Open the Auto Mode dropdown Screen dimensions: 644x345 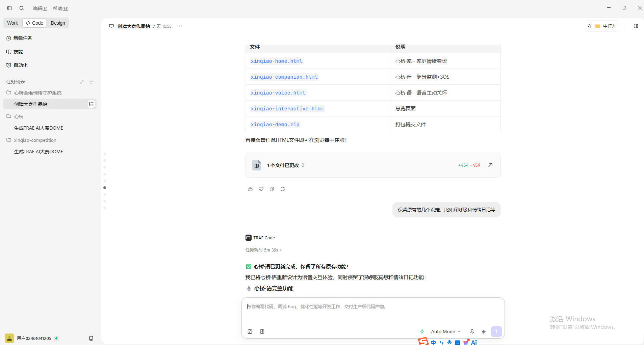coord(446,331)
